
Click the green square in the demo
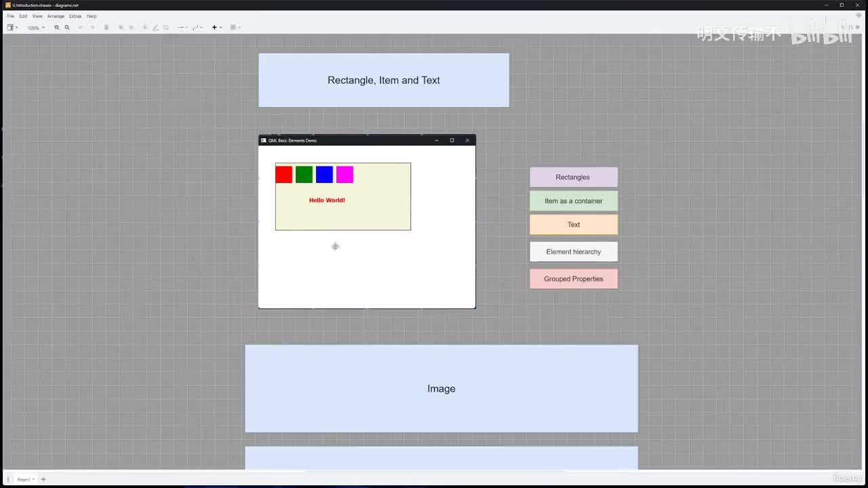coord(304,174)
